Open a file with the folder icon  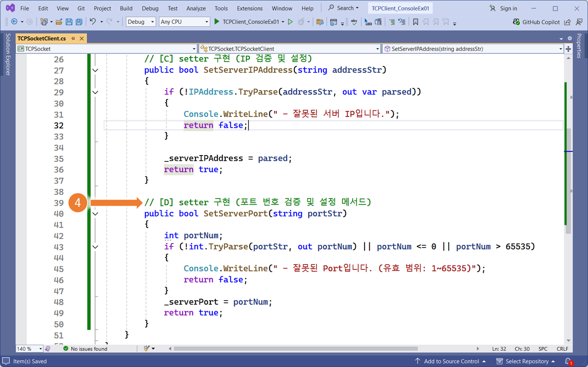(x=59, y=22)
